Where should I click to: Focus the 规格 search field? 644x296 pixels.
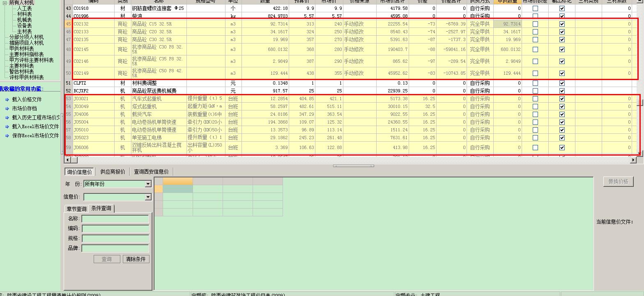pos(115,239)
